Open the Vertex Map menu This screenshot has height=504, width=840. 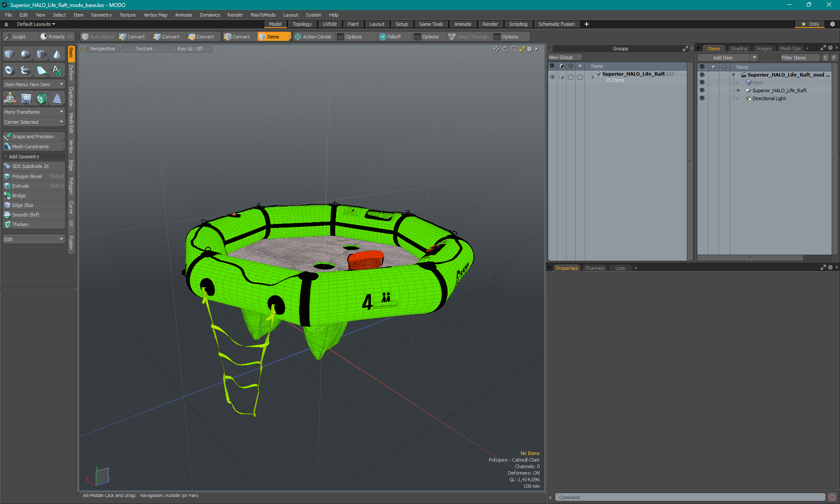[x=155, y=15]
